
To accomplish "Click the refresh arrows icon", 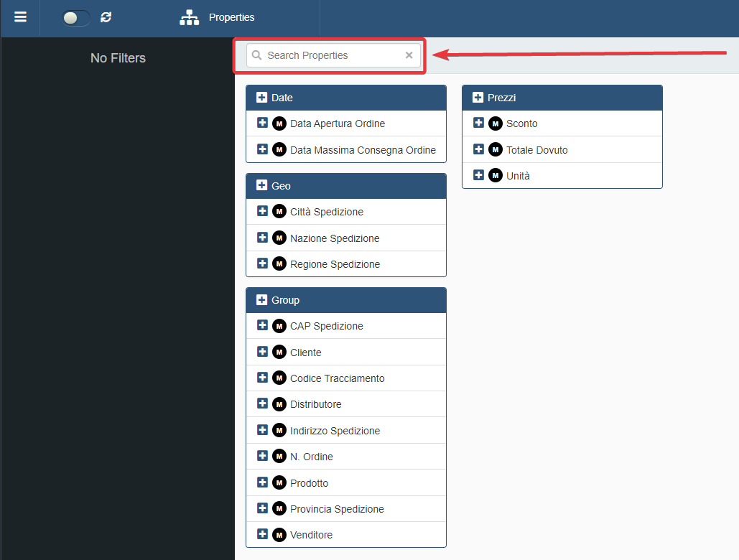I will tap(106, 17).
